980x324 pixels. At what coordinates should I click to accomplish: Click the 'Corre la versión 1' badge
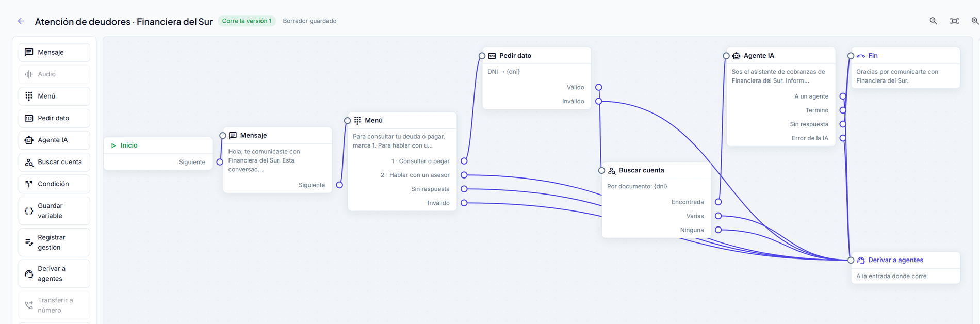click(247, 21)
